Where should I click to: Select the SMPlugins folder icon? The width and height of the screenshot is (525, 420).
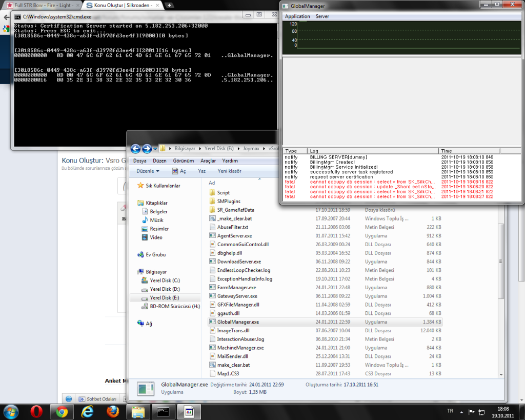pos(212,201)
